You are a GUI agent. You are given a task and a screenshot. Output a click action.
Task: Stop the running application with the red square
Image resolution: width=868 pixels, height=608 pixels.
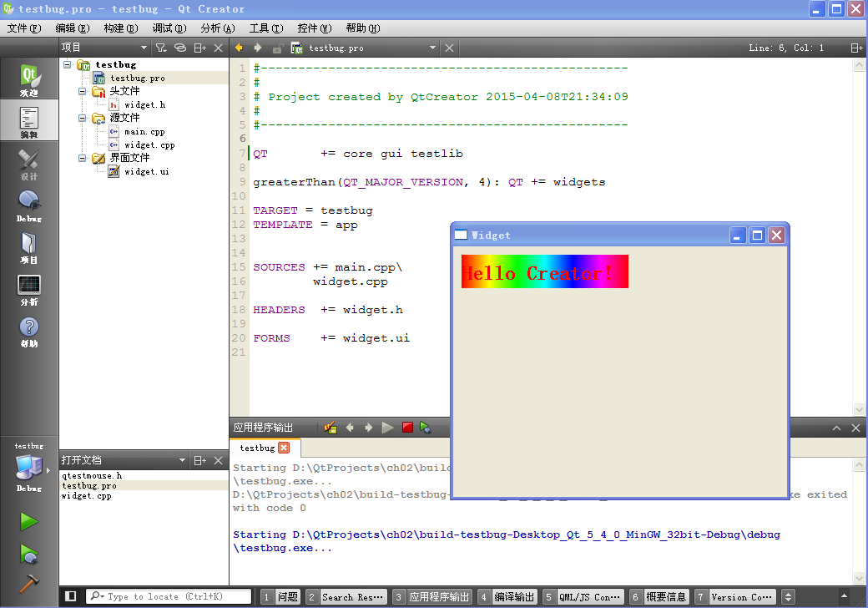[407, 428]
